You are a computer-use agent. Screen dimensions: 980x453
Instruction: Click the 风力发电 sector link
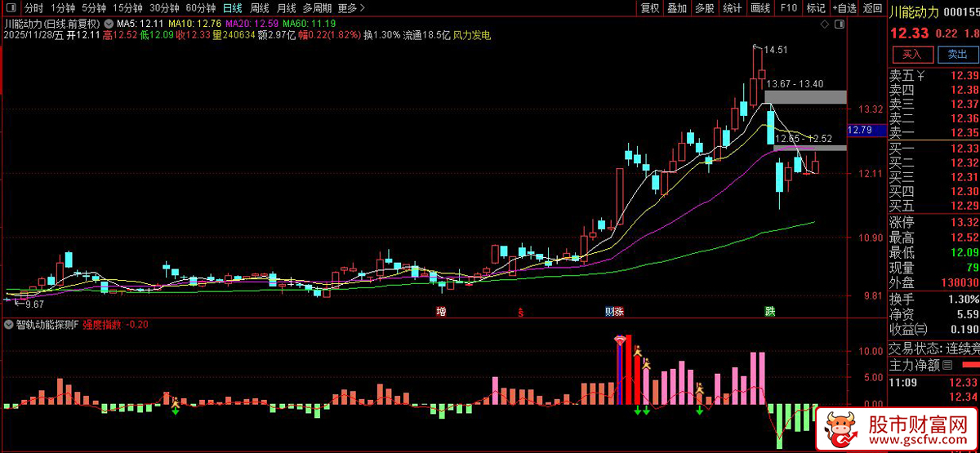(472, 37)
